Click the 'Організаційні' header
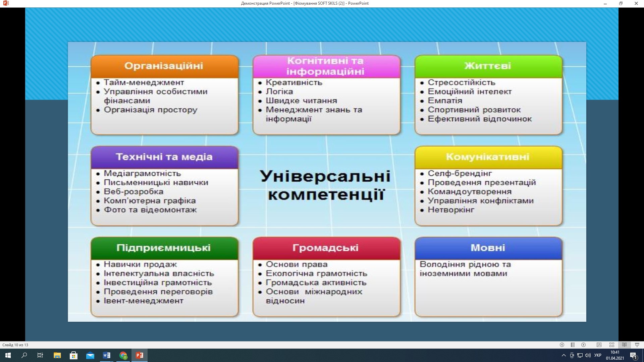The image size is (644, 362). click(164, 66)
